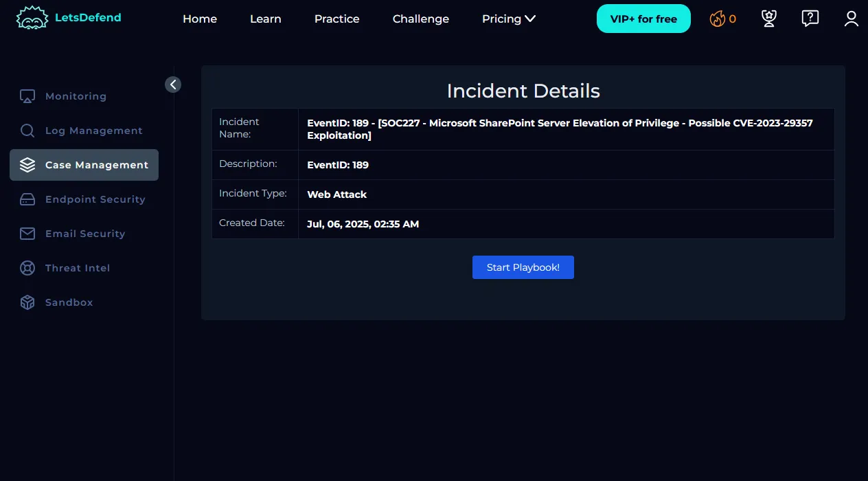Viewport: 868px width, 481px height.
Task: Select Case Management in the sidebar
Action: point(84,165)
